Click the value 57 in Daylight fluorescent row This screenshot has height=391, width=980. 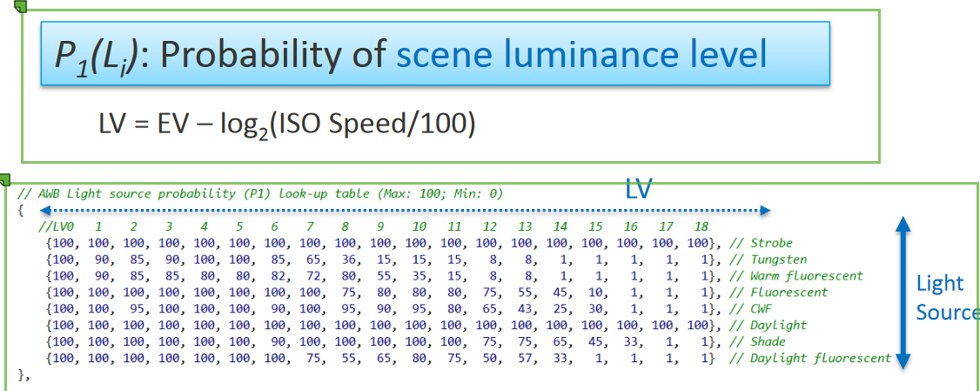pyautogui.click(x=526, y=359)
